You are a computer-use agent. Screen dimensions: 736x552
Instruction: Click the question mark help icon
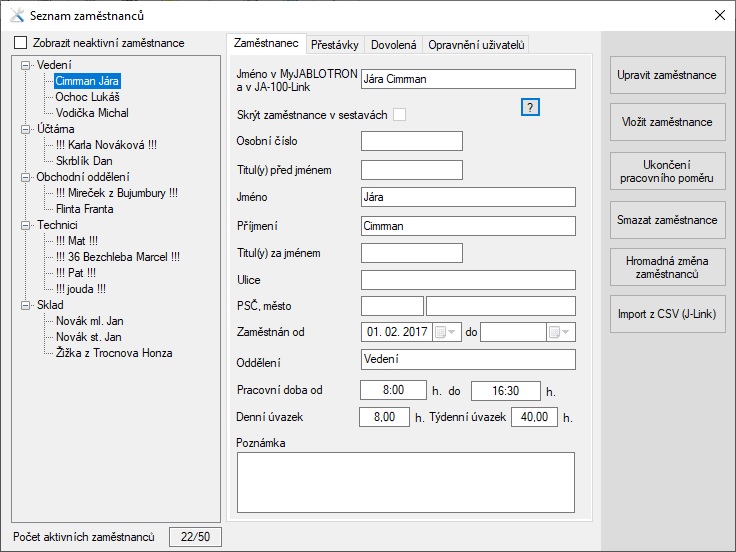click(531, 108)
